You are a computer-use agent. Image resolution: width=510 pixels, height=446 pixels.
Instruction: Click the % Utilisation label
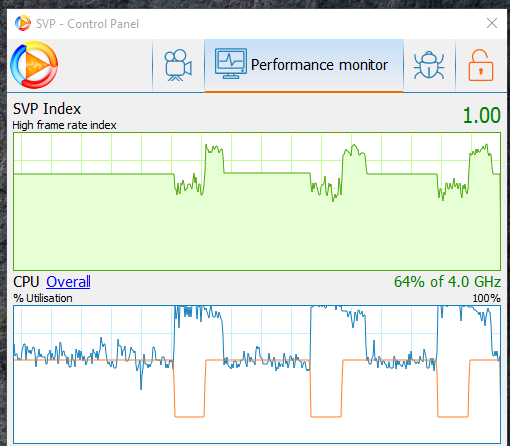(43, 298)
